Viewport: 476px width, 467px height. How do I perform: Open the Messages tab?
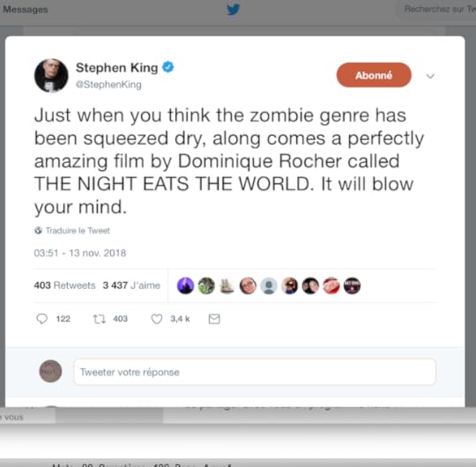26,10
